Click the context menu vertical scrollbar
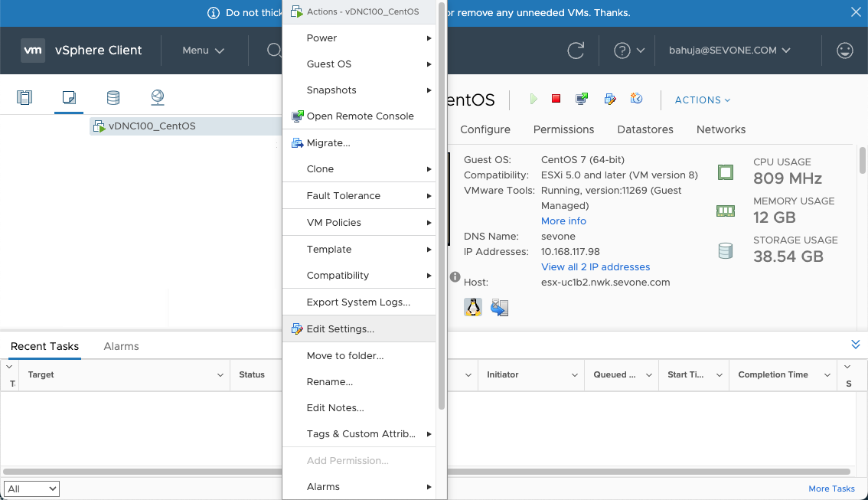The image size is (868, 500). pos(442,205)
